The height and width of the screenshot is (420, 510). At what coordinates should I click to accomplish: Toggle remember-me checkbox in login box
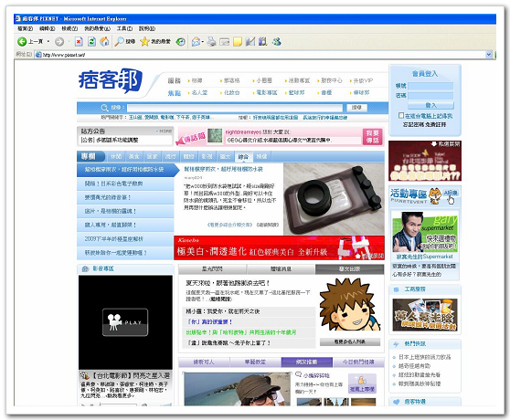(401, 115)
